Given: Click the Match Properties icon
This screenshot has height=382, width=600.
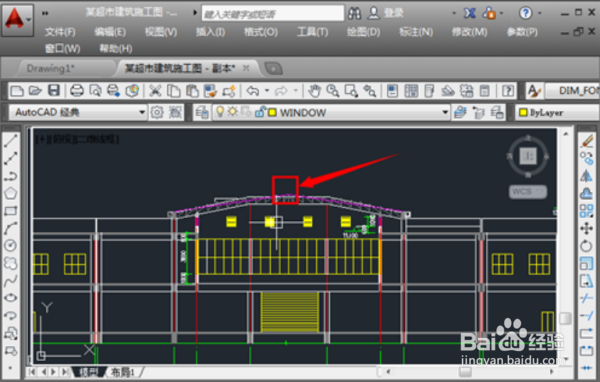Looking at the screenshot, I should (x=210, y=91).
